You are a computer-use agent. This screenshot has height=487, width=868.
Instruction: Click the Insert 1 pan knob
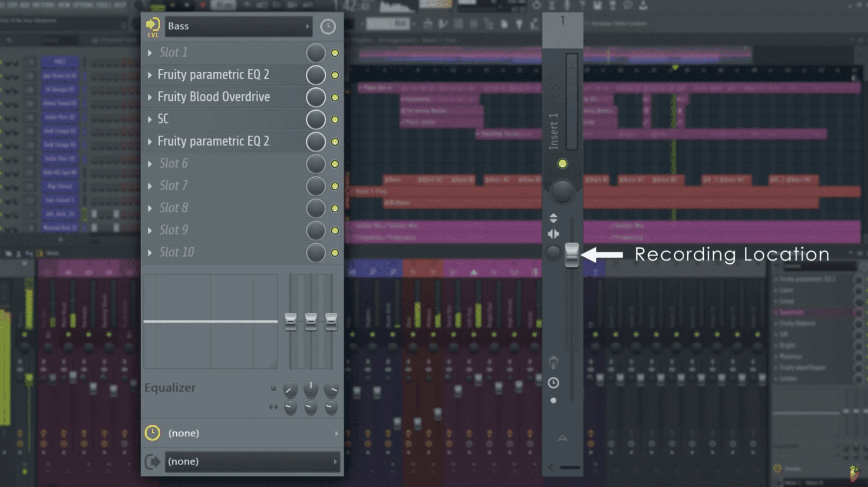pyautogui.click(x=562, y=191)
